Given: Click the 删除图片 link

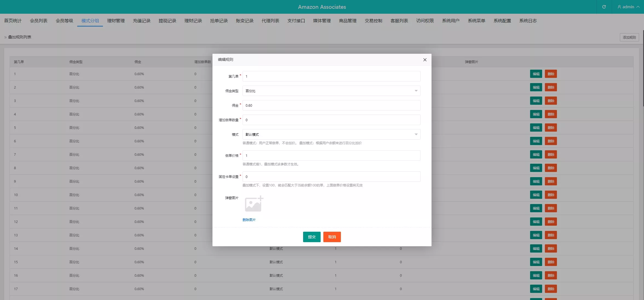Looking at the screenshot, I should (249, 220).
